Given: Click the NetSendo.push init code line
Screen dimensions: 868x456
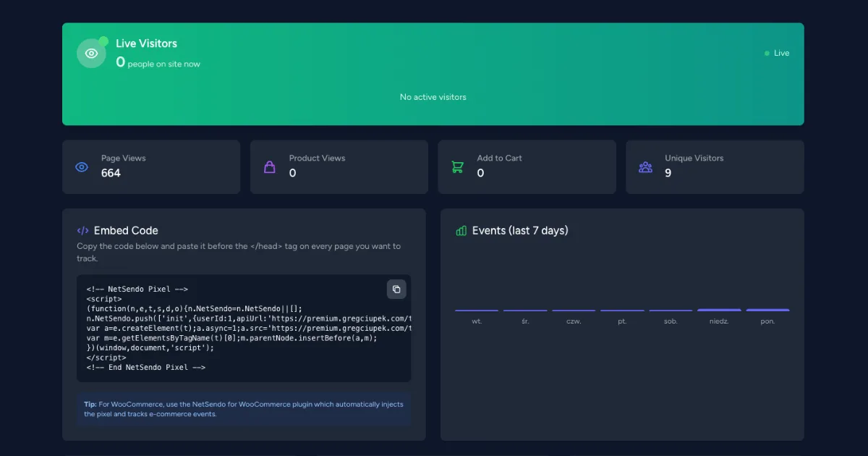Looking at the screenshot, I should [x=249, y=318].
